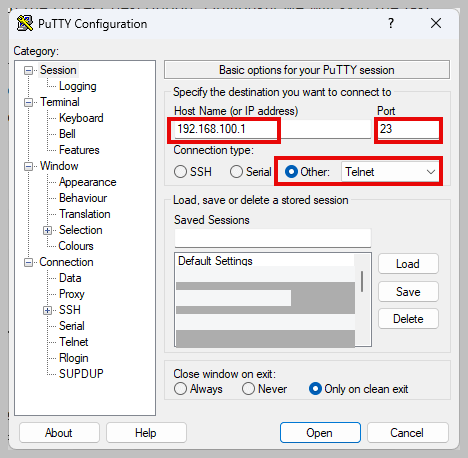Screen dimensions: 468x458
Task: Click the question mark help icon
Action: [x=391, y=23]
